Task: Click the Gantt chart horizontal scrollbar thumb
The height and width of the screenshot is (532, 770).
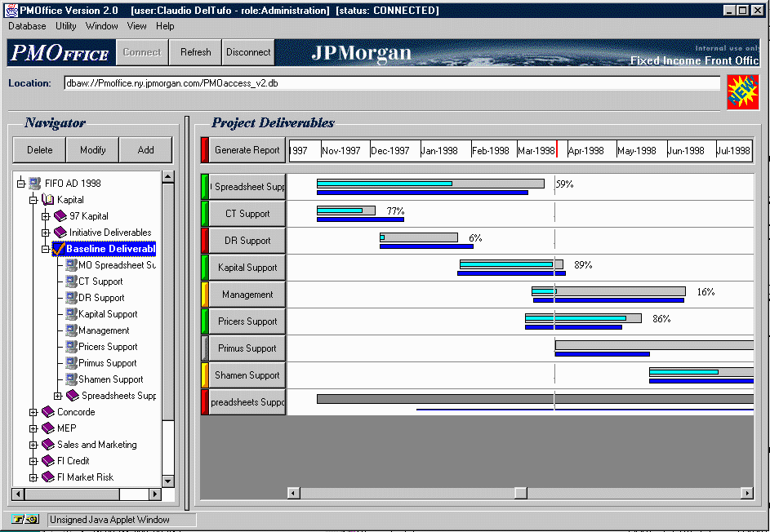Action: (x=520, y=493)
